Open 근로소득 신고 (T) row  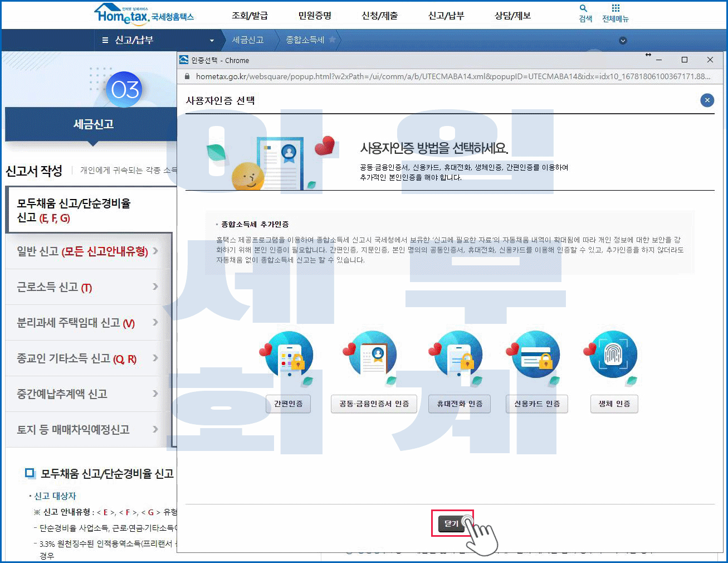point(88,287)
